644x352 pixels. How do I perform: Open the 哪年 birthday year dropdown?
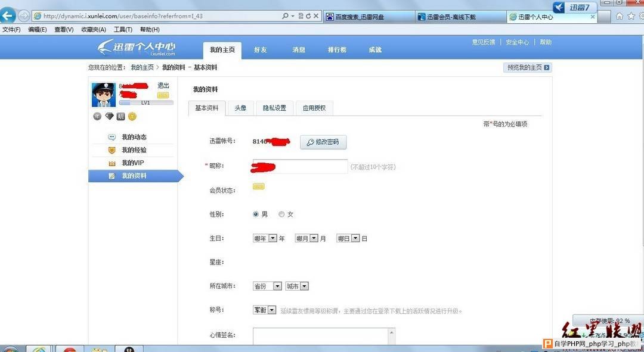click(265, 238)
